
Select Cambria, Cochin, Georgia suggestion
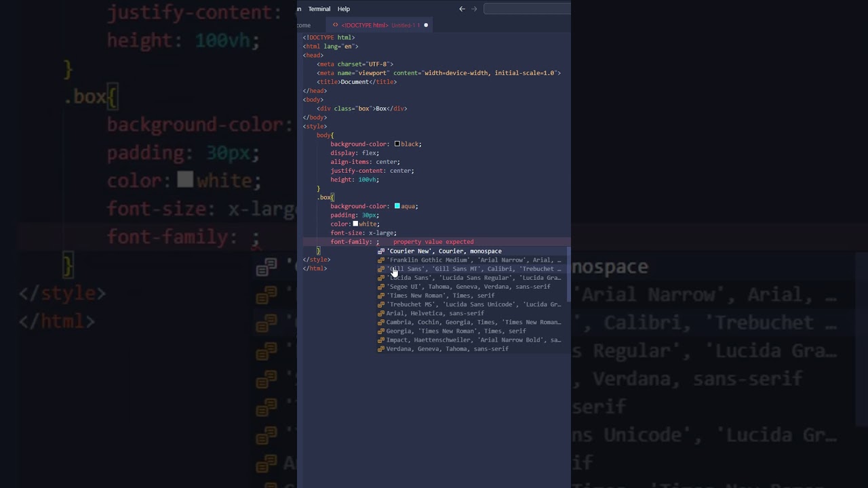[x=472, y=322]
